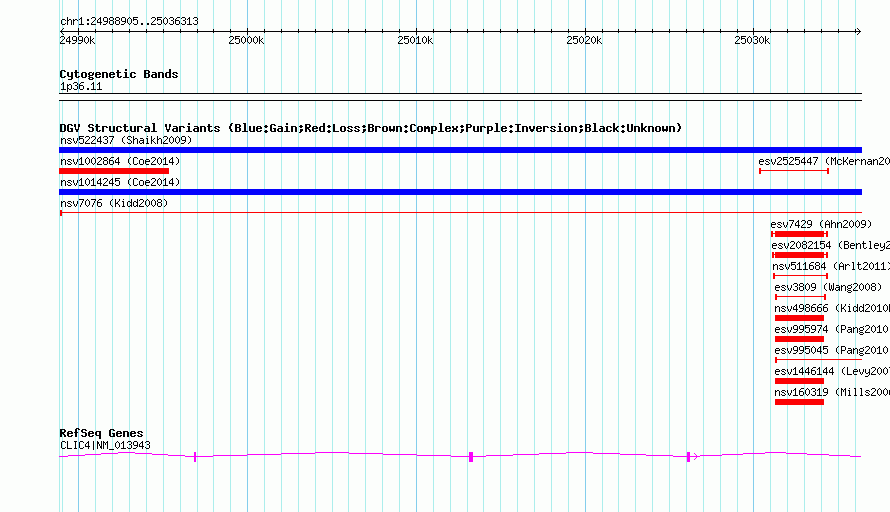This screenshot has width=890, height=512.
Task: Open the nsv1014245 (Coe2014) label
Action: pyautogui.click(x=120, y=182)
